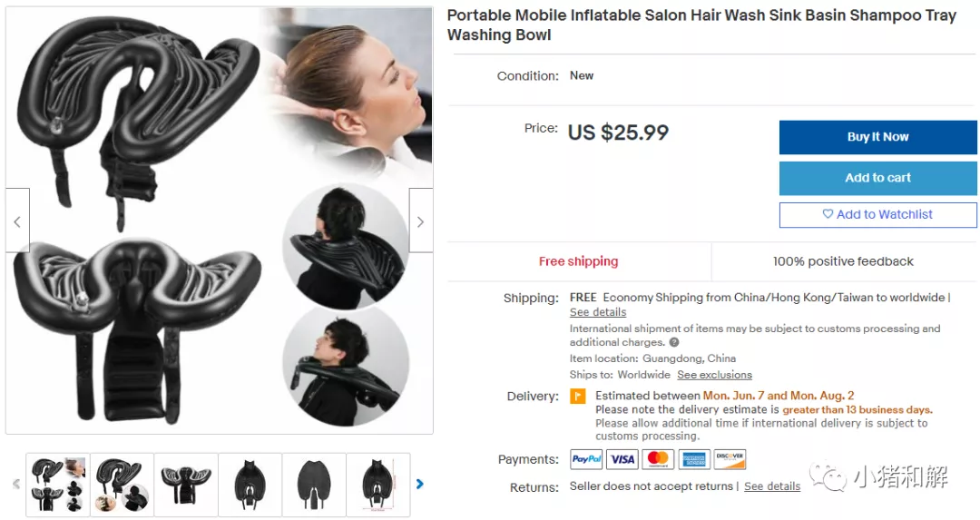This screenshot has height=520, width=980.
Task: Click the blue thumbnail strip next arrow
Action: click(x=420, y=484)
